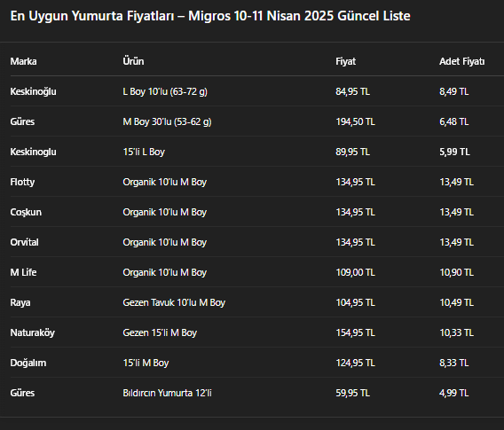
Task: Click 'Güres' in the M Boy 30'lu row
Action: point(22,121)
